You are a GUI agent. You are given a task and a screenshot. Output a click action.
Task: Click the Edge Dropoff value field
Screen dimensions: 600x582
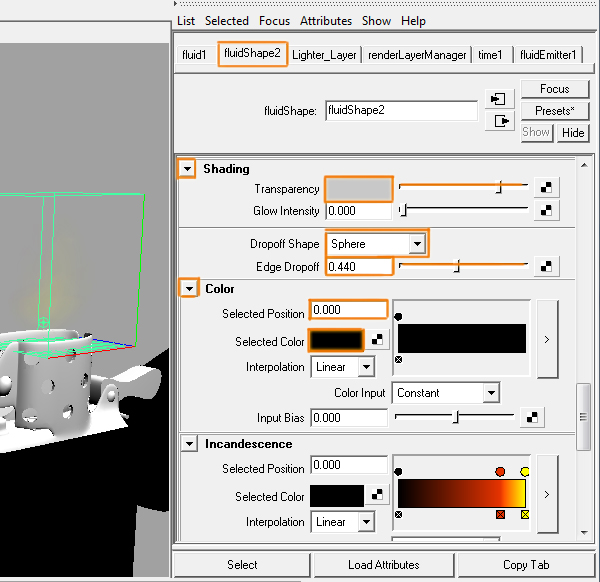click(x=359, y=267)
